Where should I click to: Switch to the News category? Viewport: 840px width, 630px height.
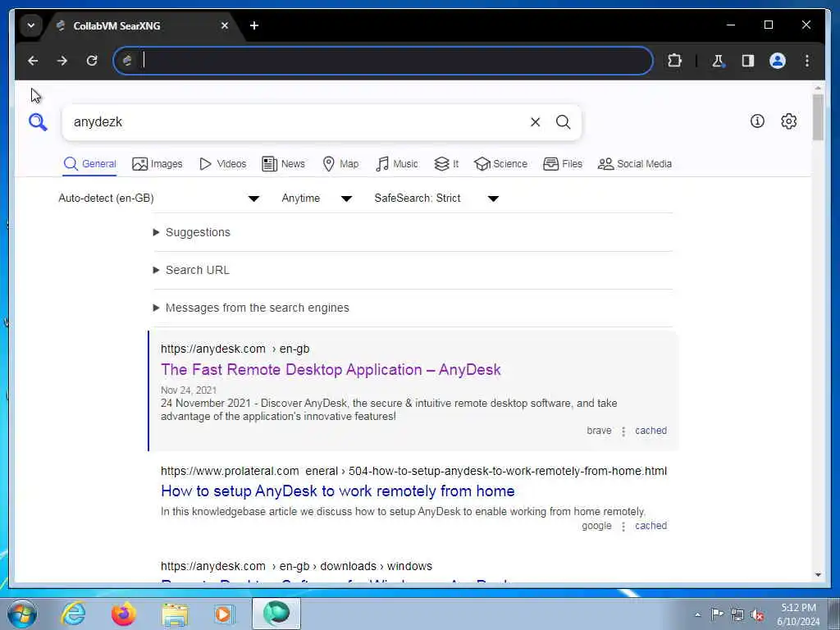(283, 164)
